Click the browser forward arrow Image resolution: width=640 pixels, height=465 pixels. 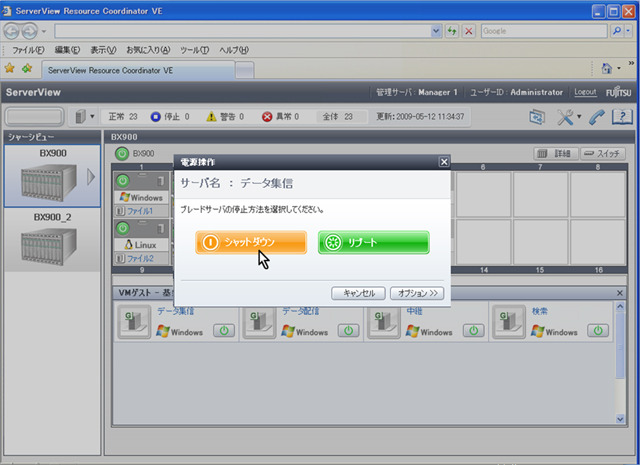[29, 31]
